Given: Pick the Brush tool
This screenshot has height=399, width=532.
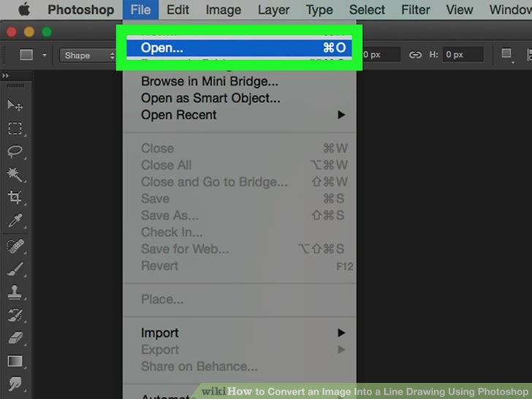Looking at the screenshot, I should (15, 269).
